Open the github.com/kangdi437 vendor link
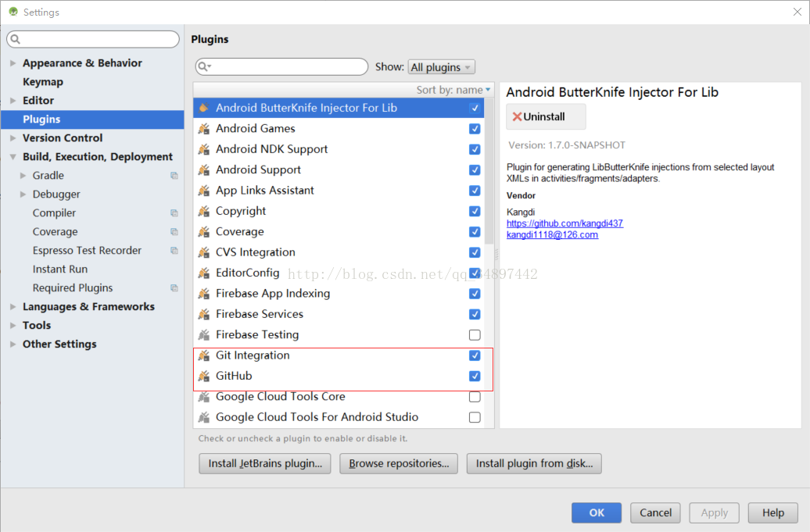 (x=564, y=223)
